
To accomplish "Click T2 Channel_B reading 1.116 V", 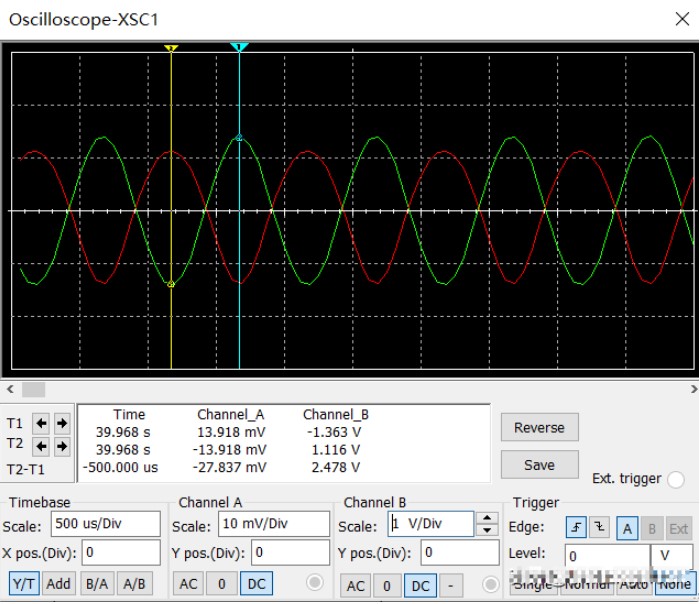I will click(335, 450).
